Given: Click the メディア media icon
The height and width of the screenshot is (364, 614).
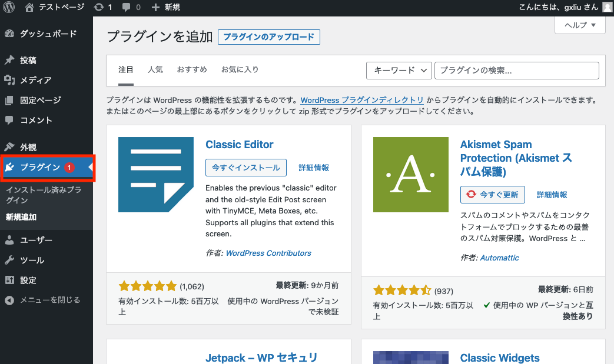Looking at the screenshot, I should click(9, 80).
